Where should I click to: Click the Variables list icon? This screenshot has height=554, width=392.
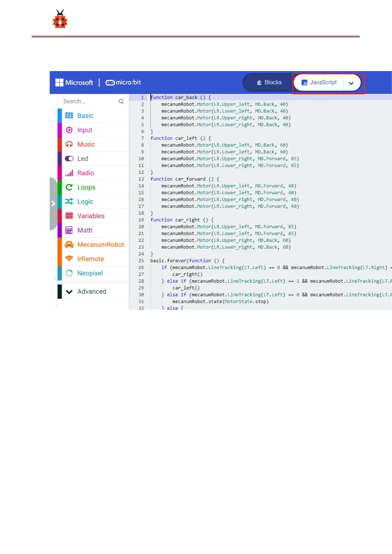[69, 216]
